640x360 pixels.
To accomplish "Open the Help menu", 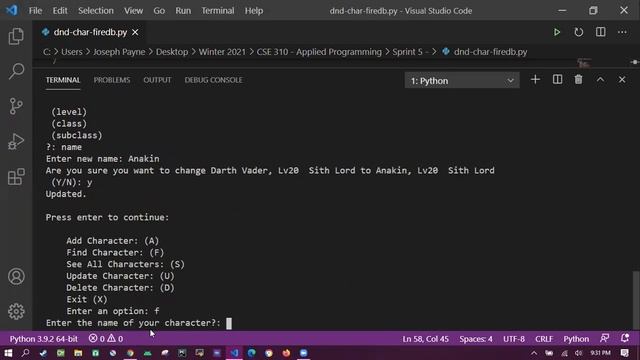I will [254, 11].
